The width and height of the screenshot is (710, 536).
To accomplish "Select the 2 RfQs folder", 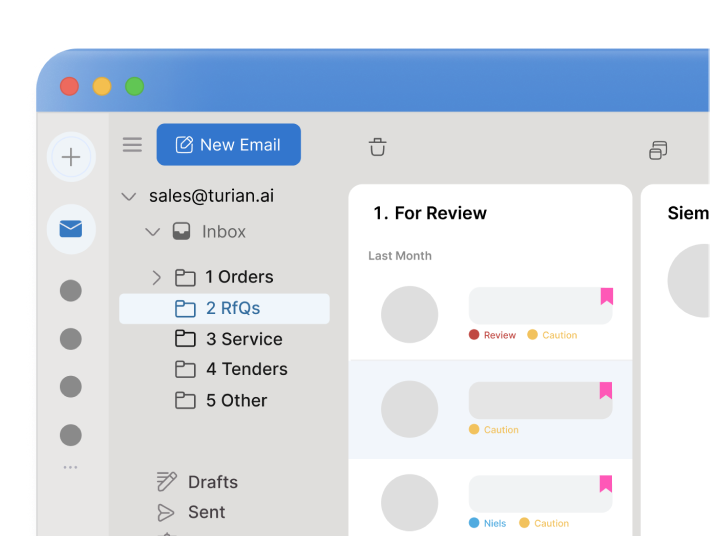I will click(224, 308).
